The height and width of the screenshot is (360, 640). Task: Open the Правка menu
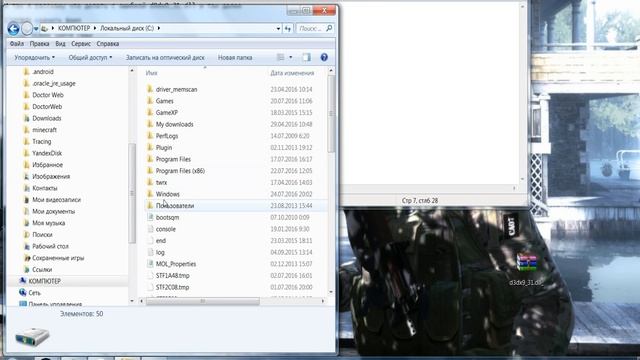[x=39, y=44]
